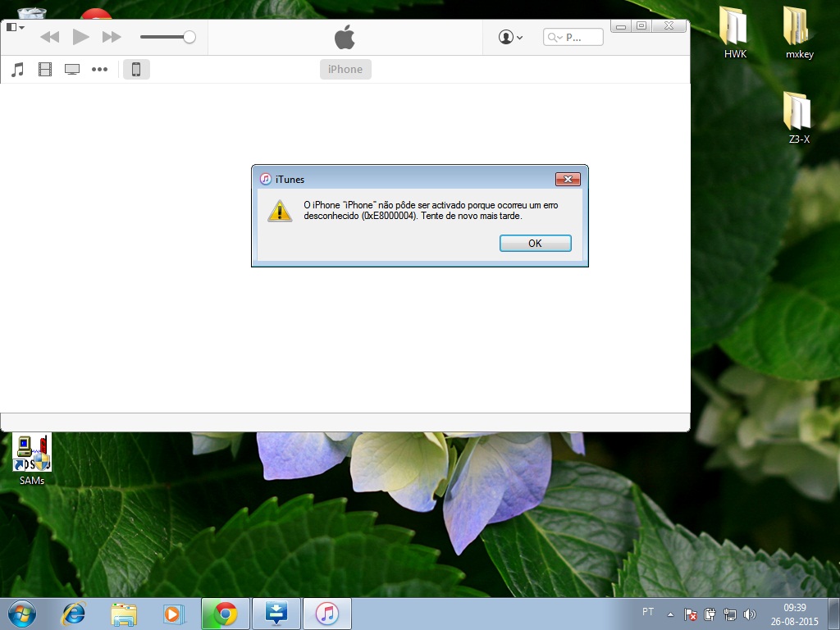Open the Z3-X desktop folder
Screen dimensions: 840x630
tap(799, 117)
